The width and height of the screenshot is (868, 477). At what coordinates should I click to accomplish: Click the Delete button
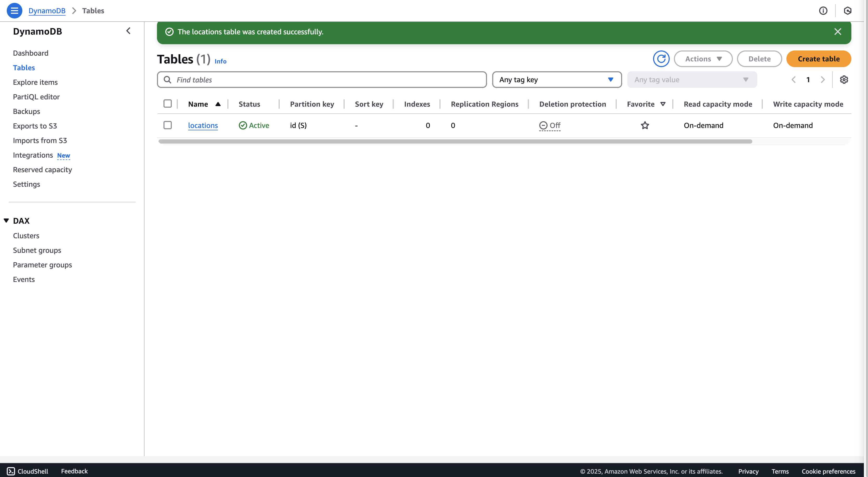759,59
